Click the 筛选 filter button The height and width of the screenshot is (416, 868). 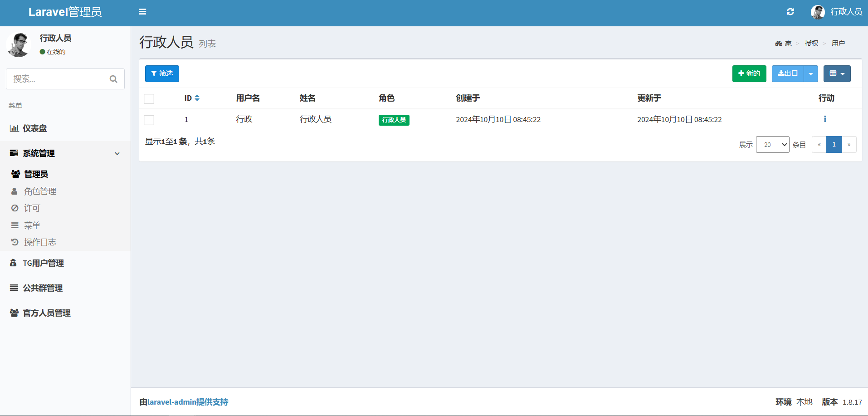click(x=162, y=74)
